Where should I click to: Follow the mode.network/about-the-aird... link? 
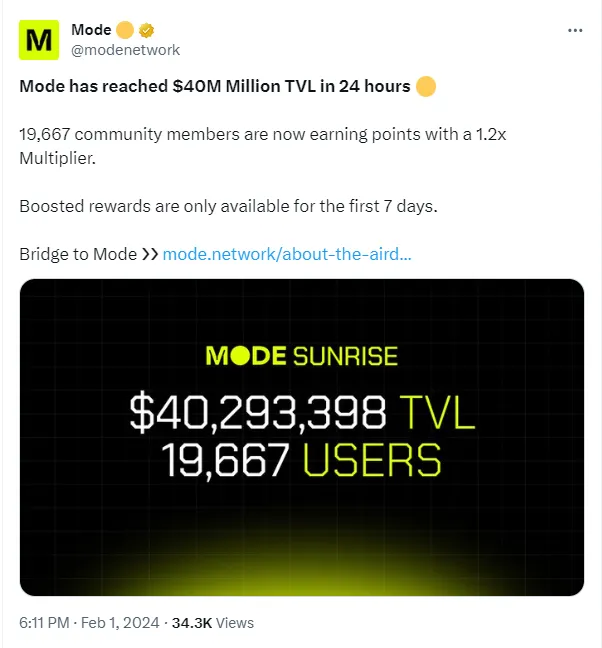(x=287, y=254)
